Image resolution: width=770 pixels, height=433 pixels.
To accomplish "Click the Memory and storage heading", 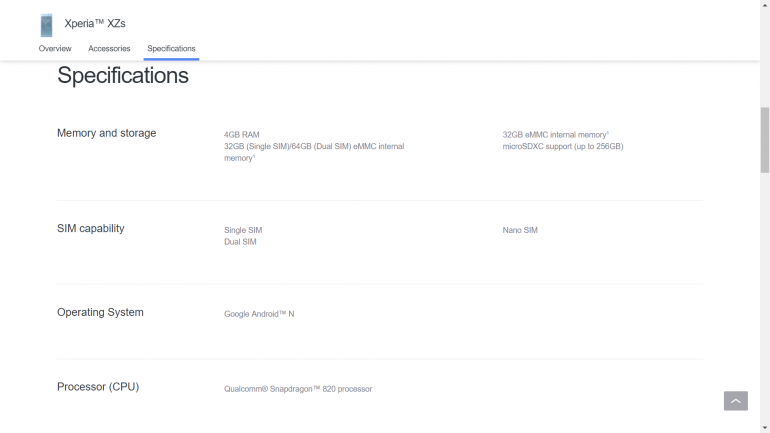I will pos(107,133).
